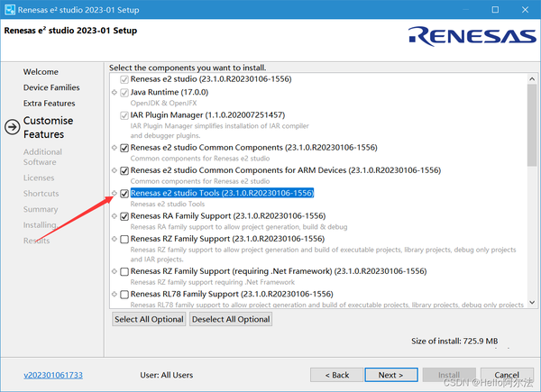This screenshot has height=392, width=541.
Task: Check Renesas RL78 Family Support
Action: click(x=124, y=295)
